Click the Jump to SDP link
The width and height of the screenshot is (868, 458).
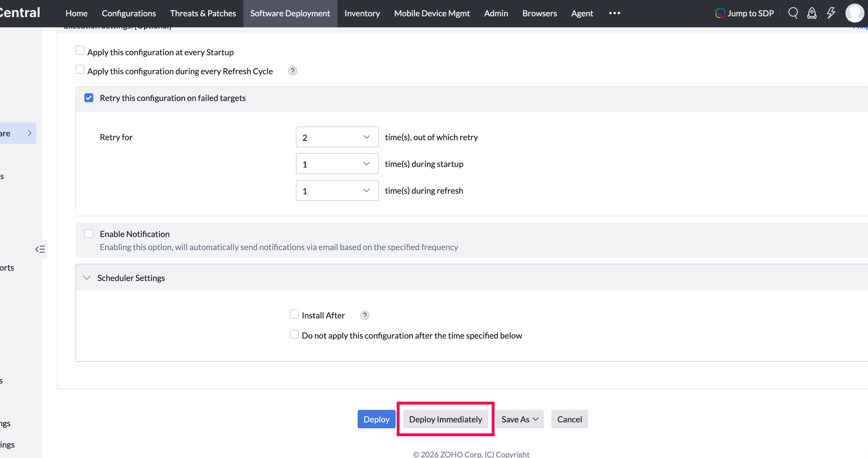[x=745, y=13]
